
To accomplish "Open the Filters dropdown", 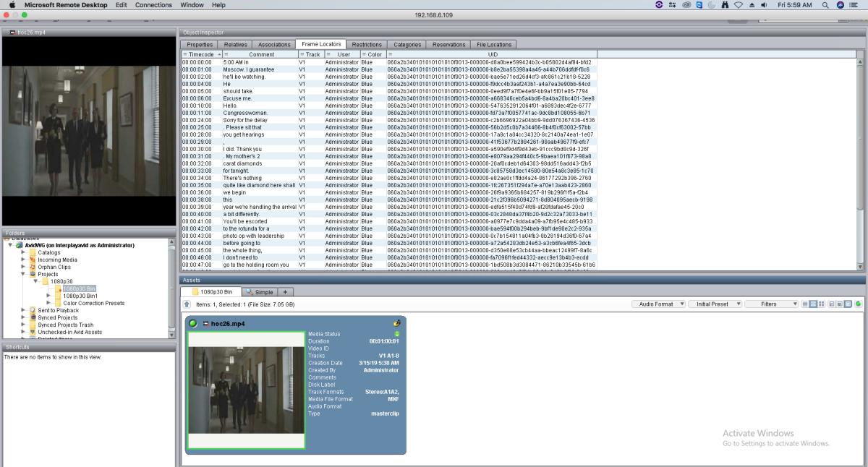I will (771, 304).
